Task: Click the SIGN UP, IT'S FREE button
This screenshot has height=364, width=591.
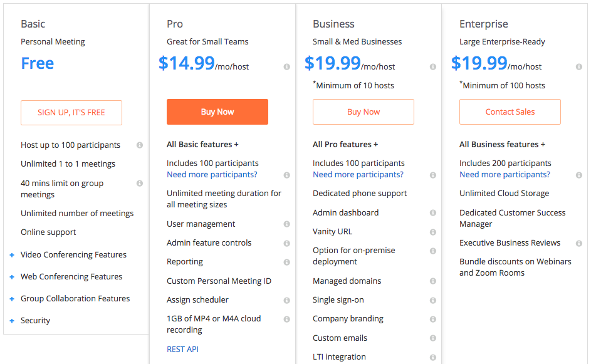Action: (x=71, y=113)
